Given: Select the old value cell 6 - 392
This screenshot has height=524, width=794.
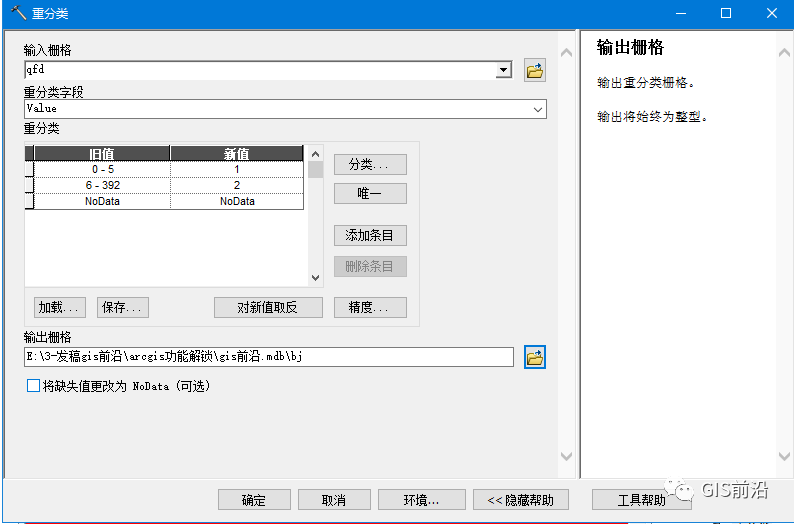Looking at the screenshot, I should tap(102, 185).
